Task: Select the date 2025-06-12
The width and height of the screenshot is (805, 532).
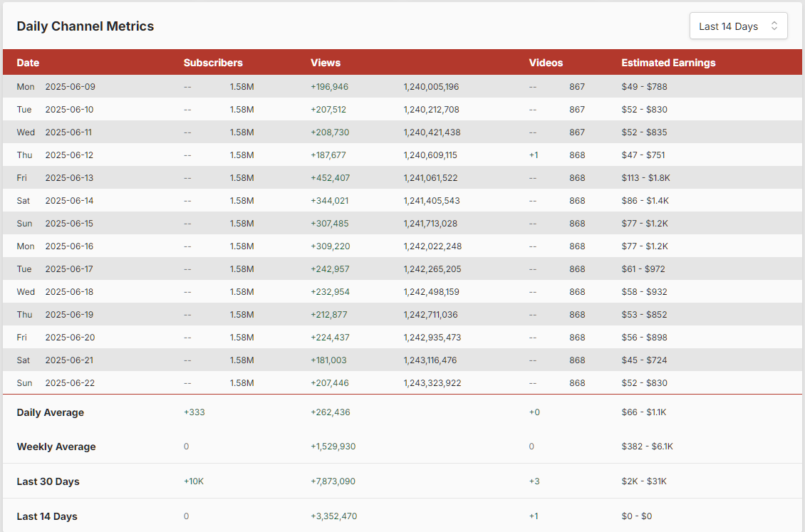Action: [x=69, y=155]
